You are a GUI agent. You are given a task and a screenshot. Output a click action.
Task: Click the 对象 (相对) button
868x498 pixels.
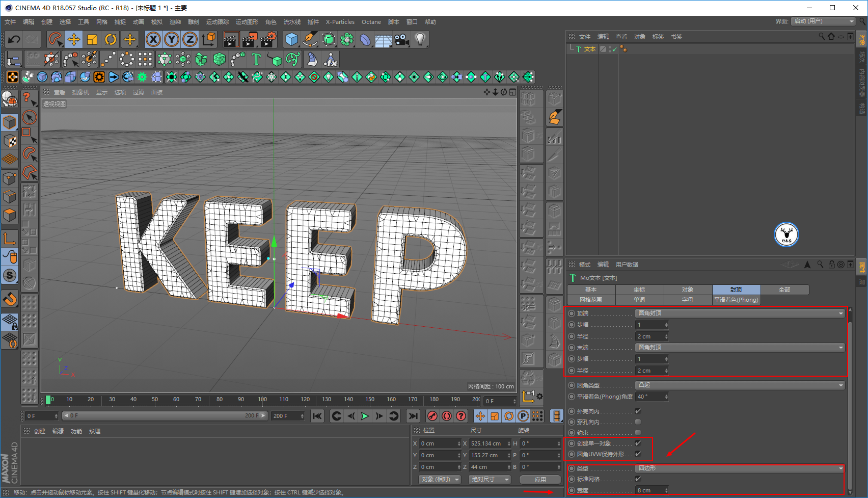point(440,480)
